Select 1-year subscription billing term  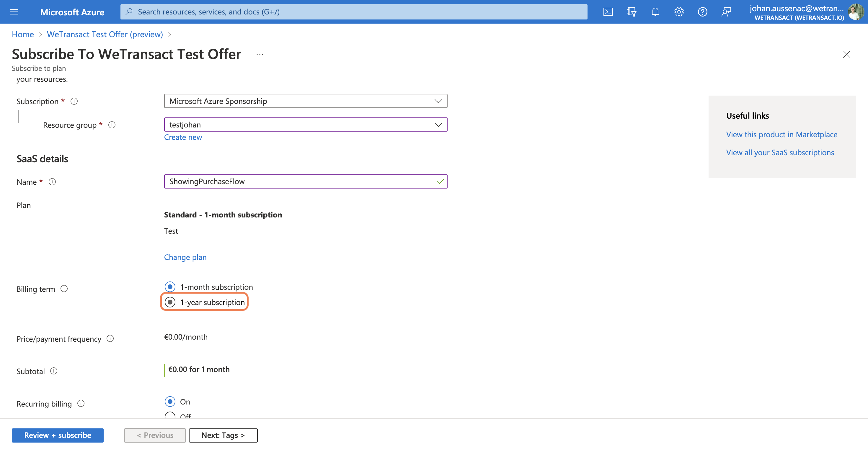170,302
